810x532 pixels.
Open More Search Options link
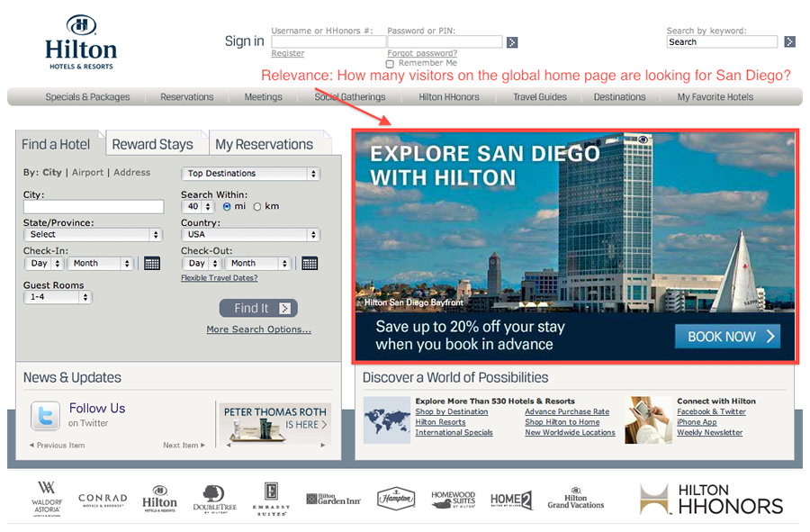[x=259, y=329]
